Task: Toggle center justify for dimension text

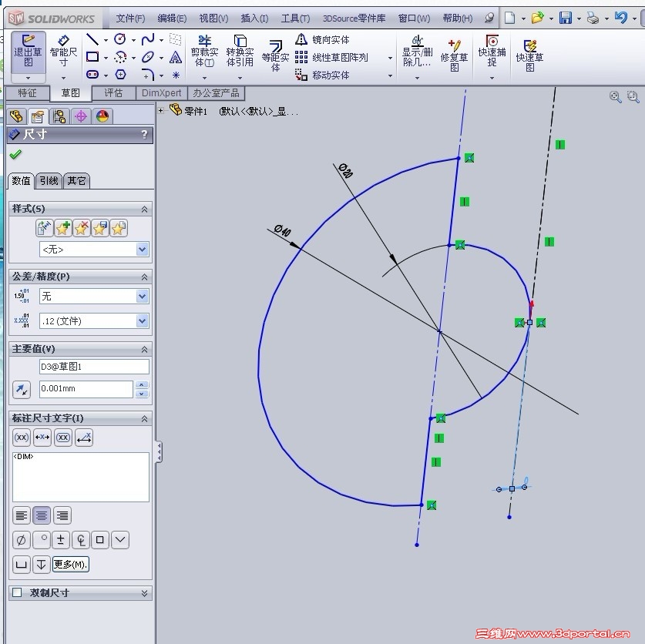Action: (x=42, y=515)
